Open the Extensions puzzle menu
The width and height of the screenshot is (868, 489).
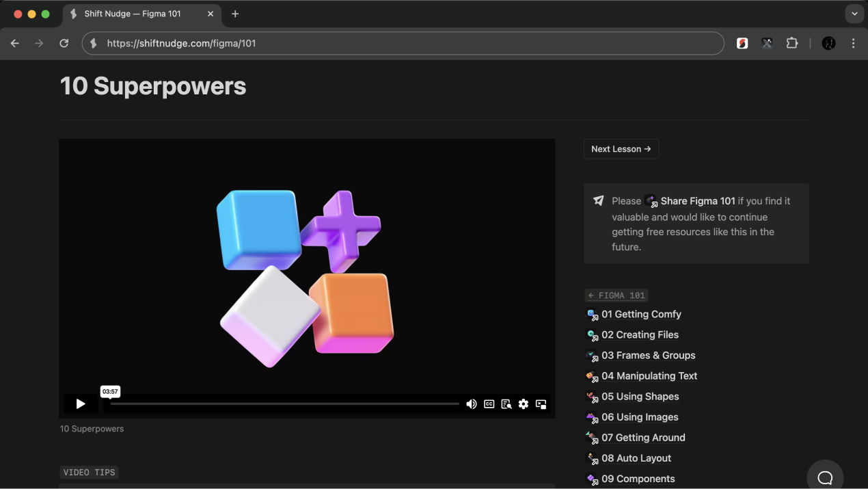click(x=792, y=43)
